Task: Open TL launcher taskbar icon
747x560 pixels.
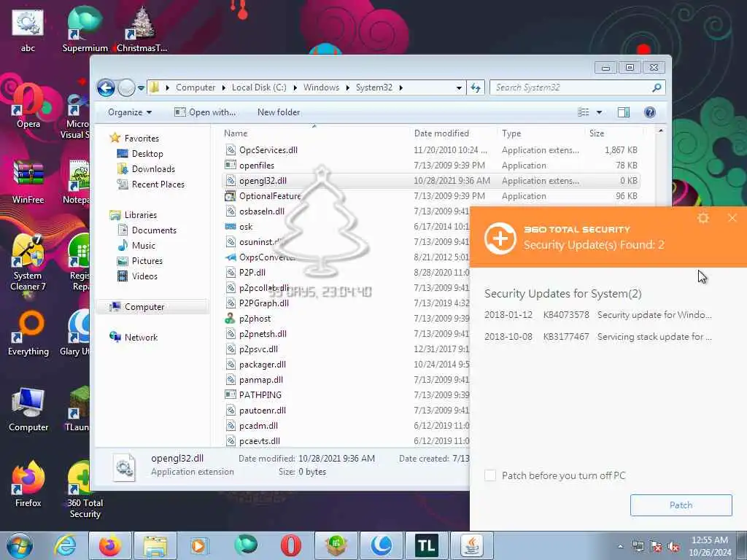Action: (426, 545)
